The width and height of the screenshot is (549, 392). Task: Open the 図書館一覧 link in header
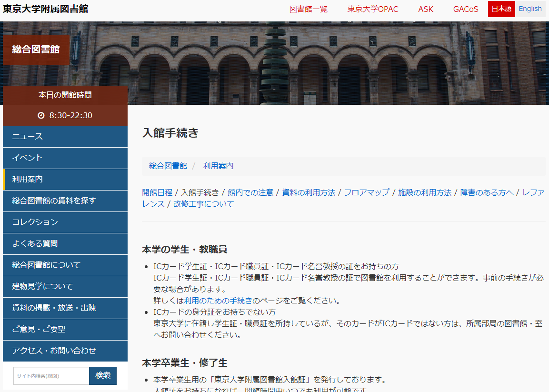click(x=309, y=9)
